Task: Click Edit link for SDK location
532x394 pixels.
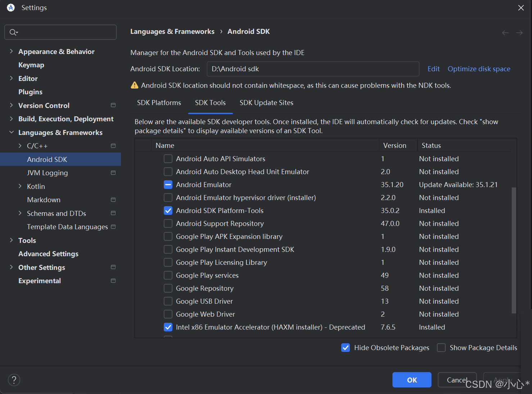Action: (434, 69)
